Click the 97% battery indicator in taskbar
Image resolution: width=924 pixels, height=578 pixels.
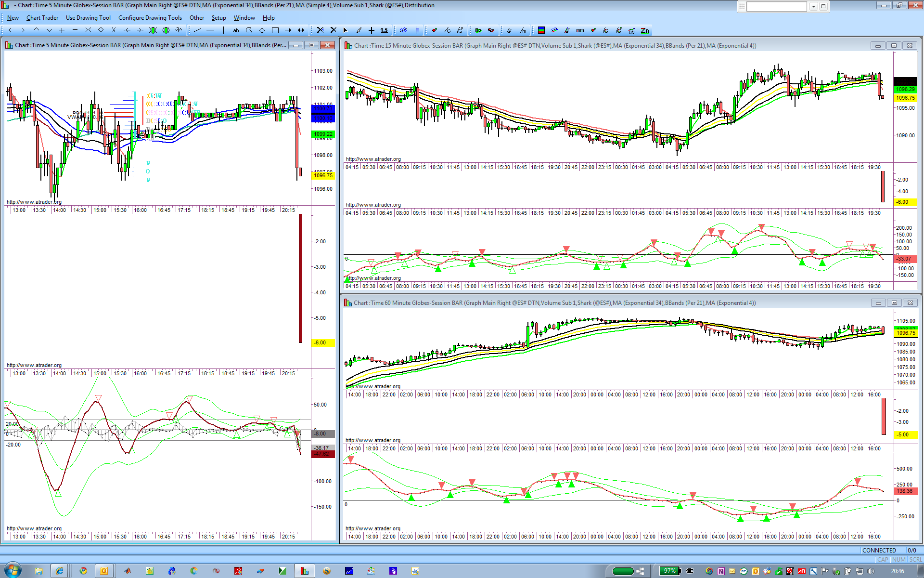pos(669,571)
